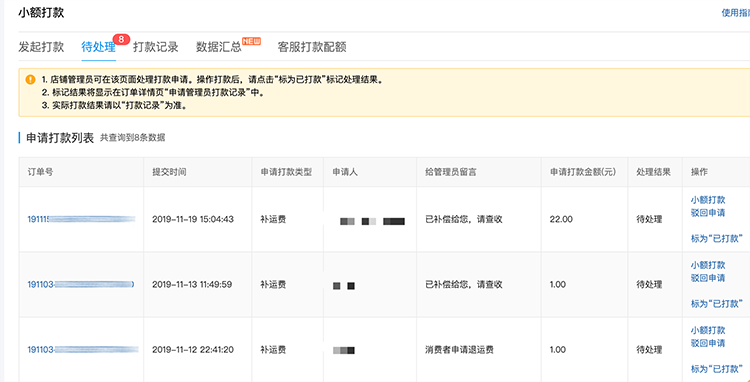Click the NEW badge beside 数据汇总
The image size is (750, 382).
(x=252, y=41)
